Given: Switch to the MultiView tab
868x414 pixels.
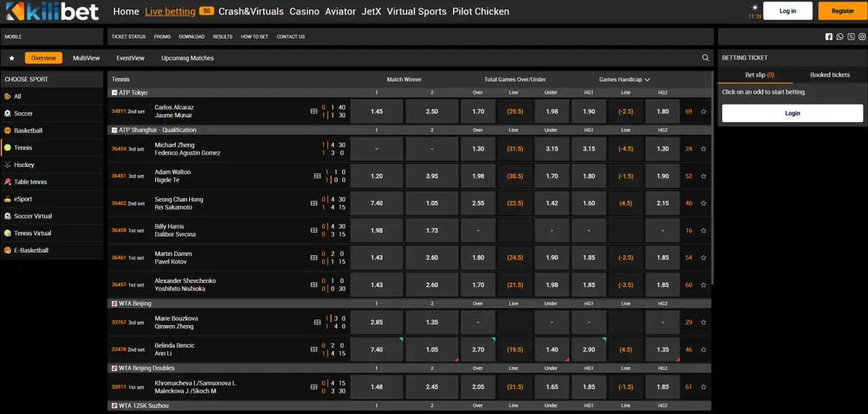Looking at the screenshot, I should click(x=86, y=58).
